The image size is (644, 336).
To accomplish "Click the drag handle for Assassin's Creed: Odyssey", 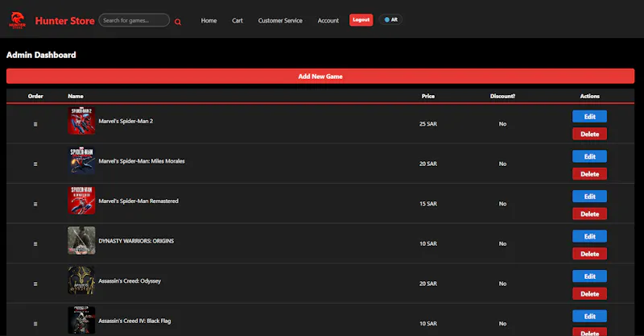I will pos(35,284).
